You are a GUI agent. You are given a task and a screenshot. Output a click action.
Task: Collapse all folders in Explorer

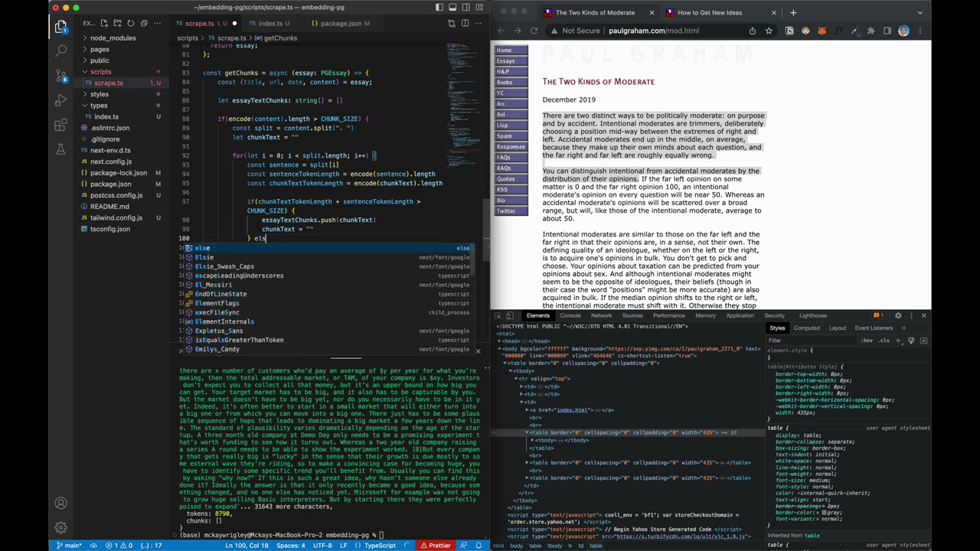tap(144, 24)
